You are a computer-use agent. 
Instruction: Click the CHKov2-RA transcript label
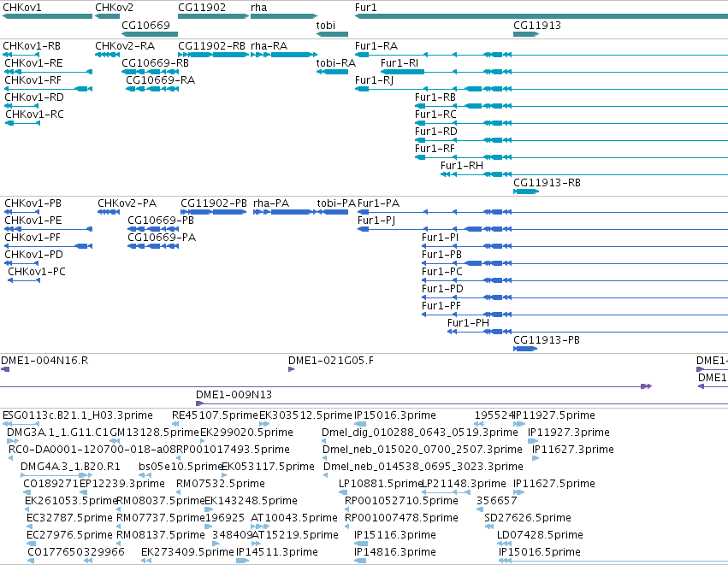(125, 46)
